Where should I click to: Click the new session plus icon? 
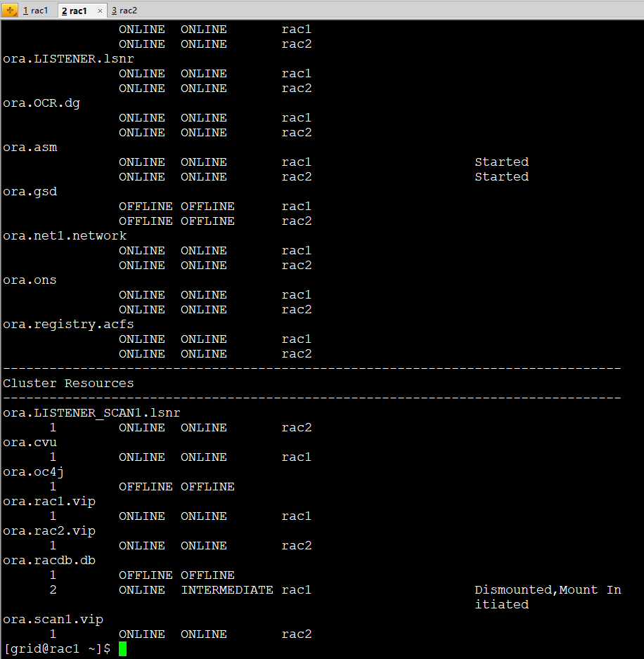(x=9, y=10)
